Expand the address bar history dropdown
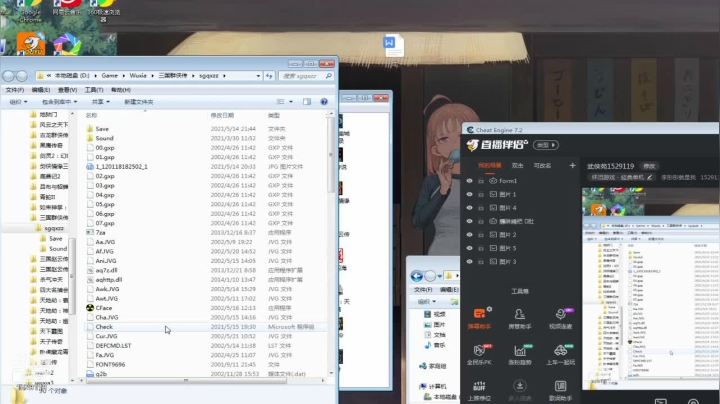 (258, 76)
